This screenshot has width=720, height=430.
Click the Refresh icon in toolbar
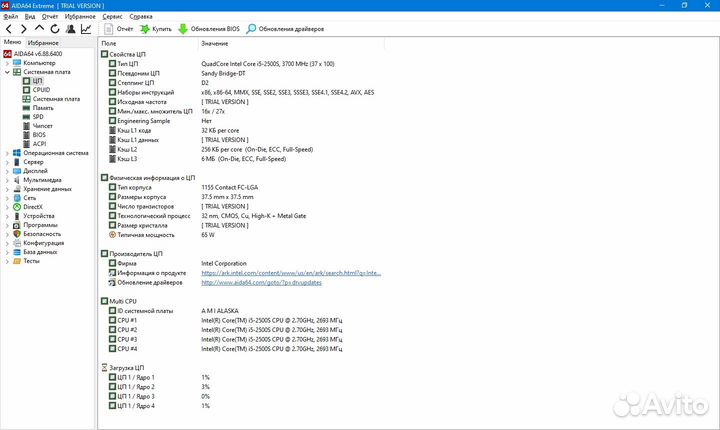coord(55,29)
